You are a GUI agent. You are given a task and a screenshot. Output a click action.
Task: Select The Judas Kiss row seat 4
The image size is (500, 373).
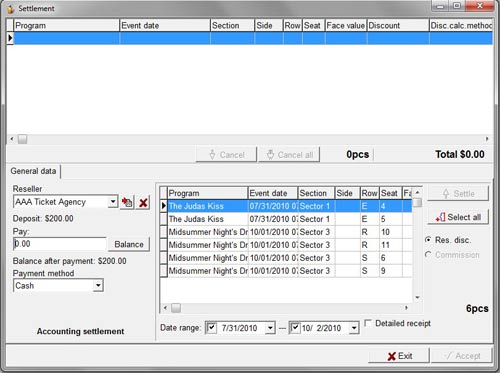coord(289,206)
